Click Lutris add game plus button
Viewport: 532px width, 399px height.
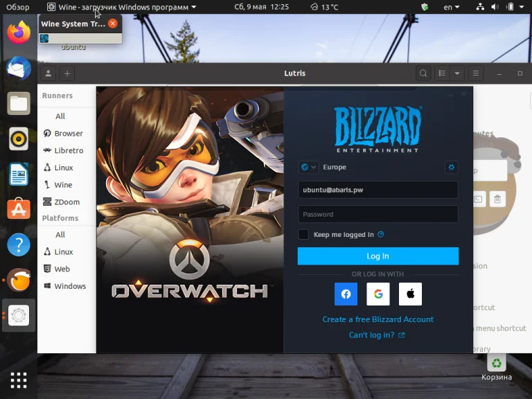point(67,73)
